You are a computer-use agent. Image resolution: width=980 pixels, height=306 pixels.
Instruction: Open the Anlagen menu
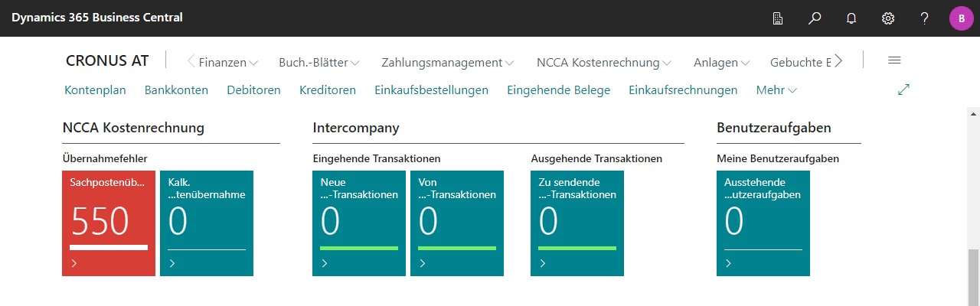click(721, 63)
